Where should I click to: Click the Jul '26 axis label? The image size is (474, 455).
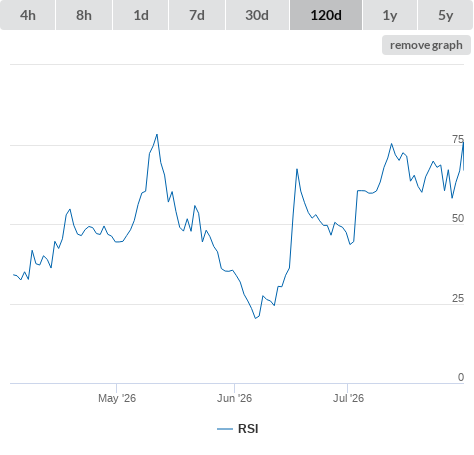[x=348, y=398]
